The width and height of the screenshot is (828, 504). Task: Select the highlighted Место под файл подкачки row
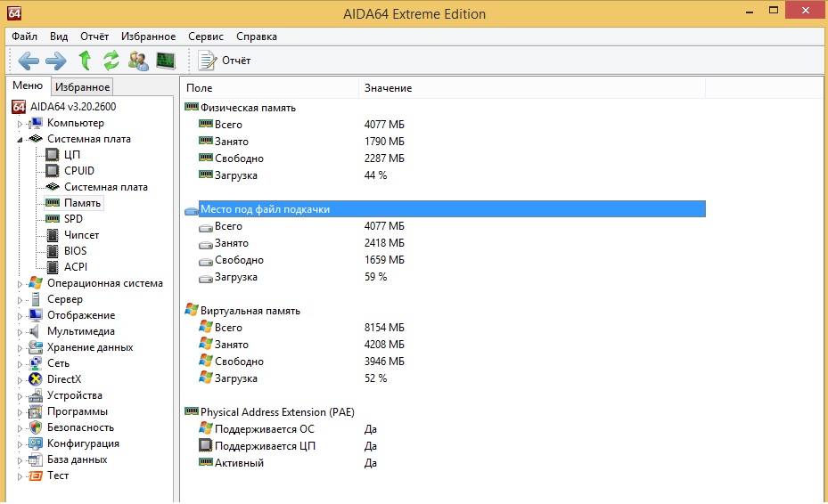pos(452,209)
